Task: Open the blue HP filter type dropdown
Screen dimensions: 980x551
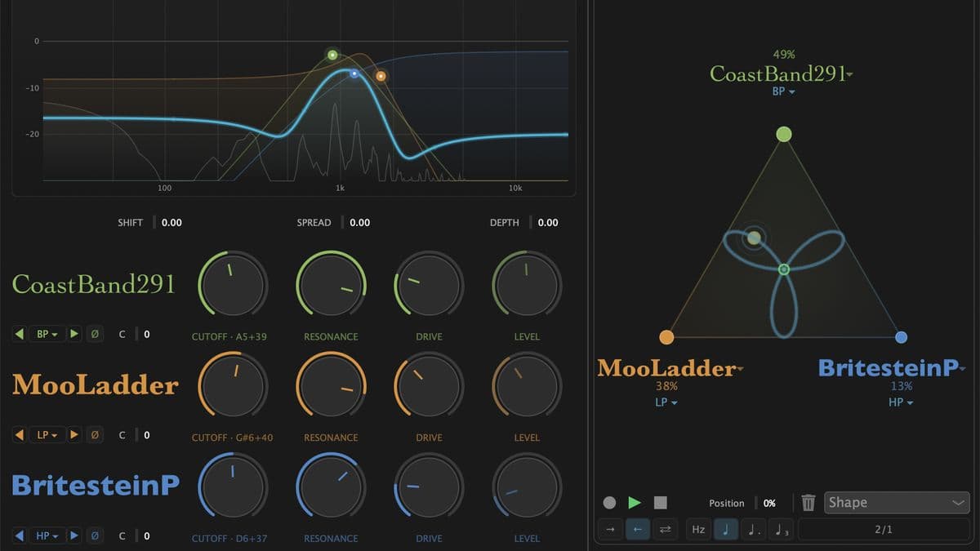Action: (x=47, y=536)
